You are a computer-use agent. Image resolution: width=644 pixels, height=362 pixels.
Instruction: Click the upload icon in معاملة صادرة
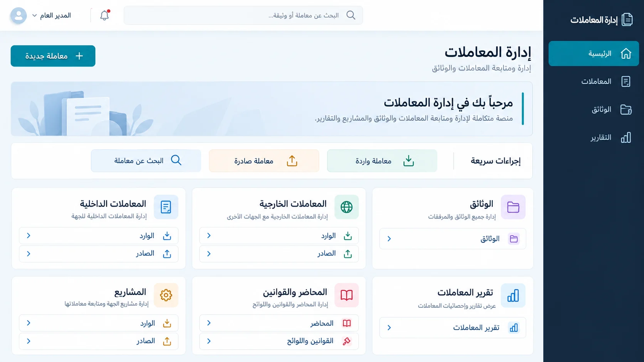(292, 161)
